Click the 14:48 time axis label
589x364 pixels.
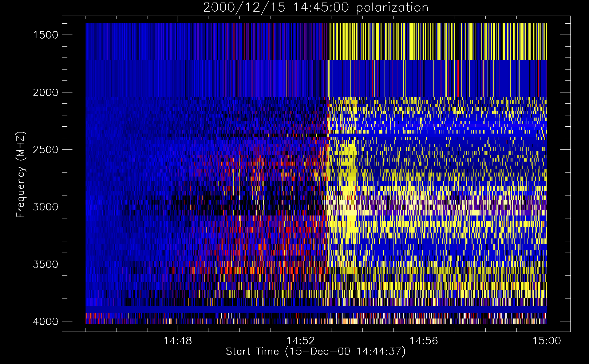pos(178,341)
